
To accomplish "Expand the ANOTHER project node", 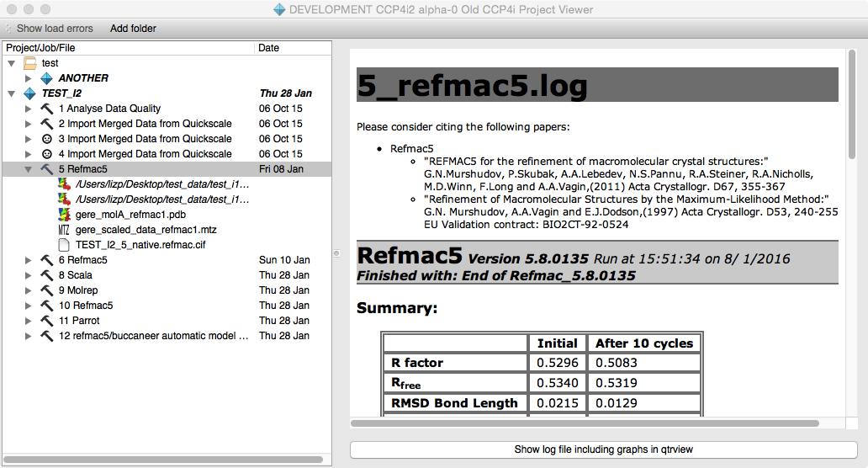I will (29, 78).
